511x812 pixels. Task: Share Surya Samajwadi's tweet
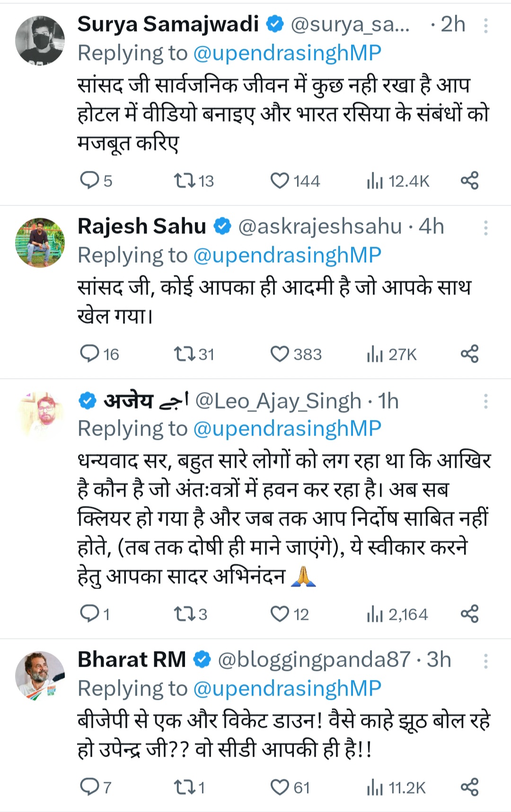pos(469,180)
